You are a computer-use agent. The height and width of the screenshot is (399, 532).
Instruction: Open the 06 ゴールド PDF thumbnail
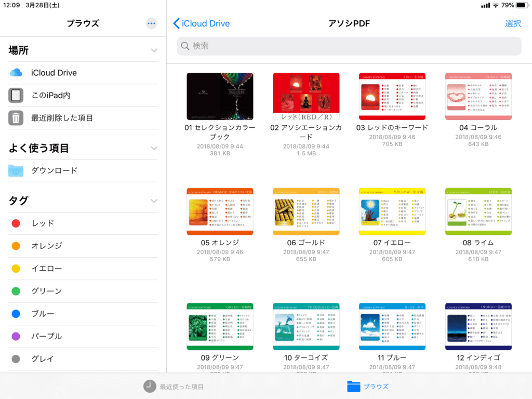click(306, 211)
